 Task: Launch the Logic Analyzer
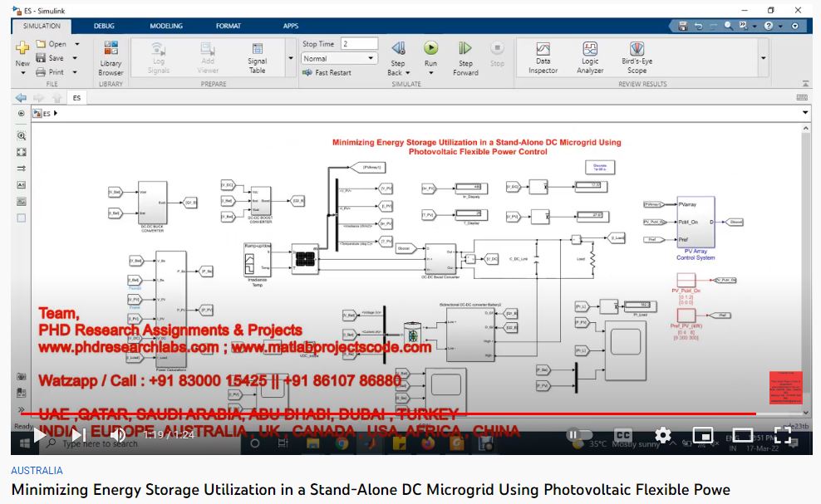[590, 56]
